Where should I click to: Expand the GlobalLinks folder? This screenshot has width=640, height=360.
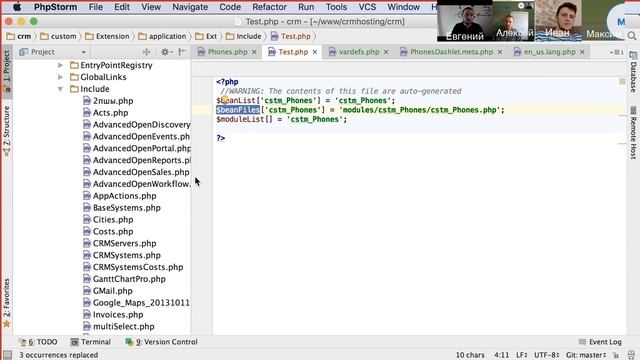[x=60, y=77]
